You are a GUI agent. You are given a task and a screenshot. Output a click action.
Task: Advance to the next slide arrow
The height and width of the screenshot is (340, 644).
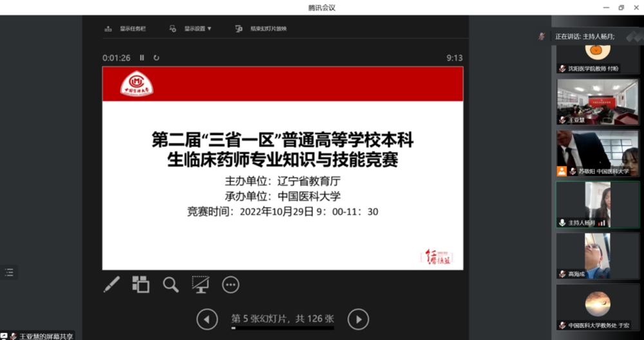[358, 319]
